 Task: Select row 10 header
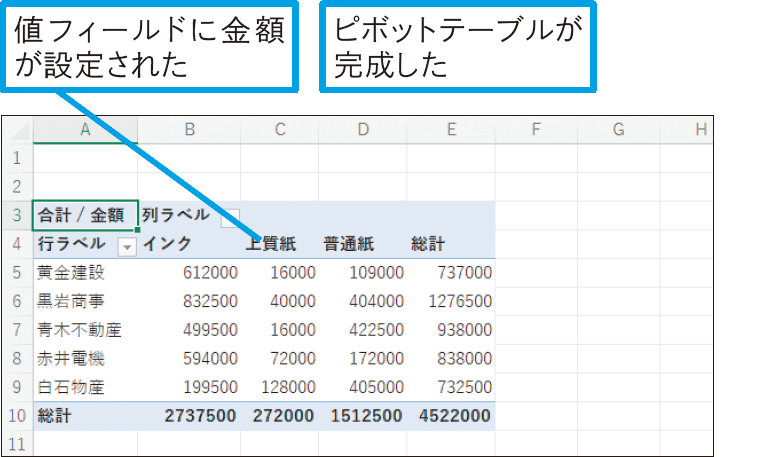point(17,416)
